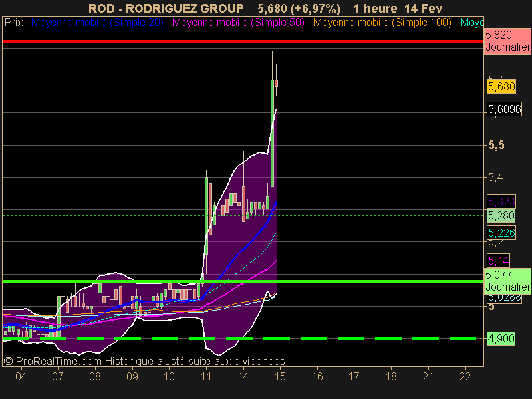The image size is (532, 399).
Task: Select 'Moyenne mobile (Simple 20)' legend entry
Action: (97, 23)
